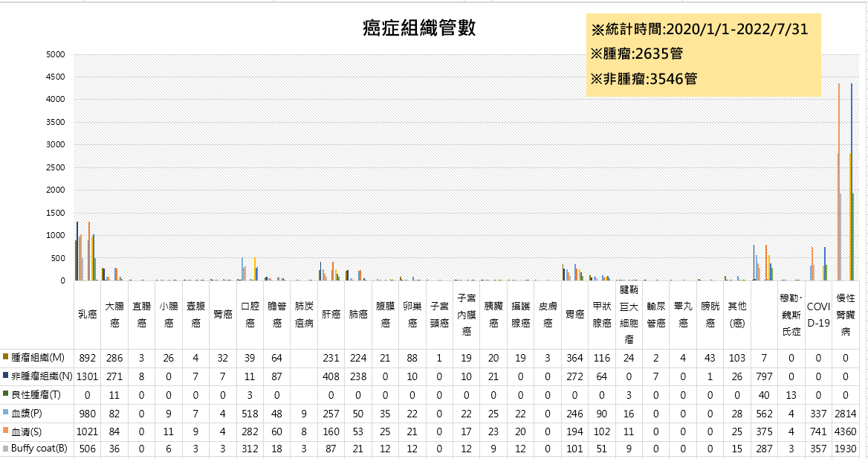Click the 506 cell for 乳癌 Buffy coat

click(88, 449)
